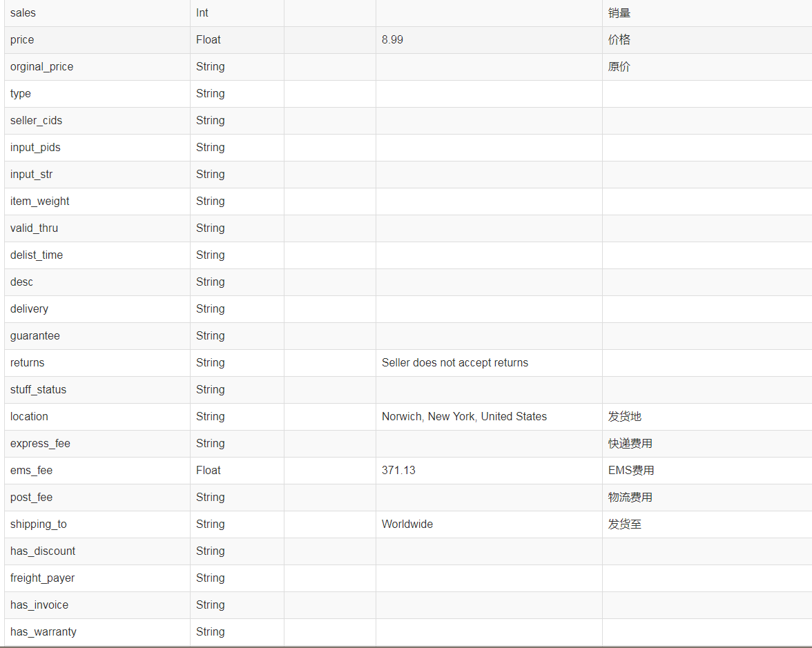Select Norwich, New York, United States value

point(464,416)
